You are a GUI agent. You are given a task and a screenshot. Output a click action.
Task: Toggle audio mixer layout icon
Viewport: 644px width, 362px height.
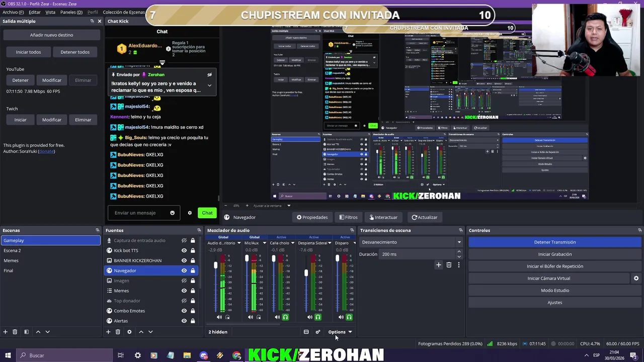[306, 332]
